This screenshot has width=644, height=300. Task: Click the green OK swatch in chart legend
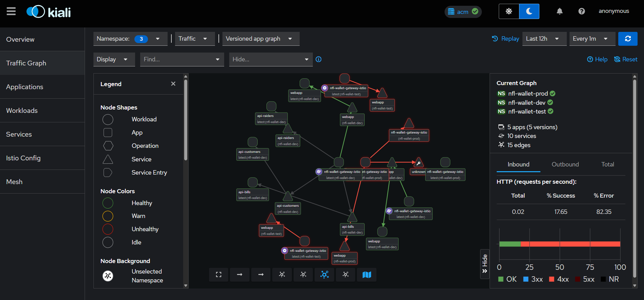501,279
